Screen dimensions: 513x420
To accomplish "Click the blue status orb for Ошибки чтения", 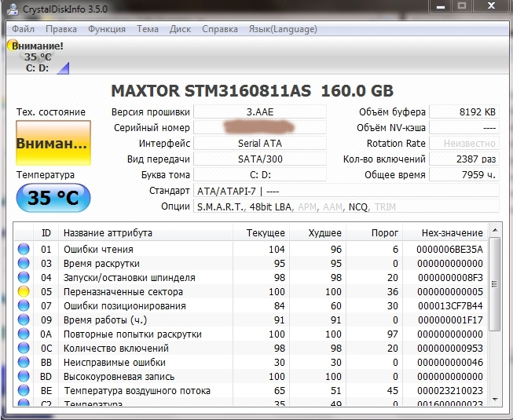I will [x=24, y=249].
